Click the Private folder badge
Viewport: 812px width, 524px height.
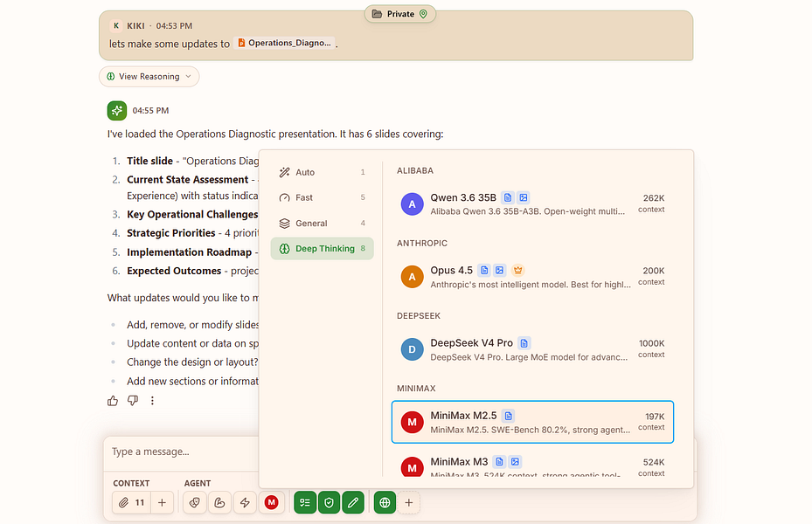(399, 14)
